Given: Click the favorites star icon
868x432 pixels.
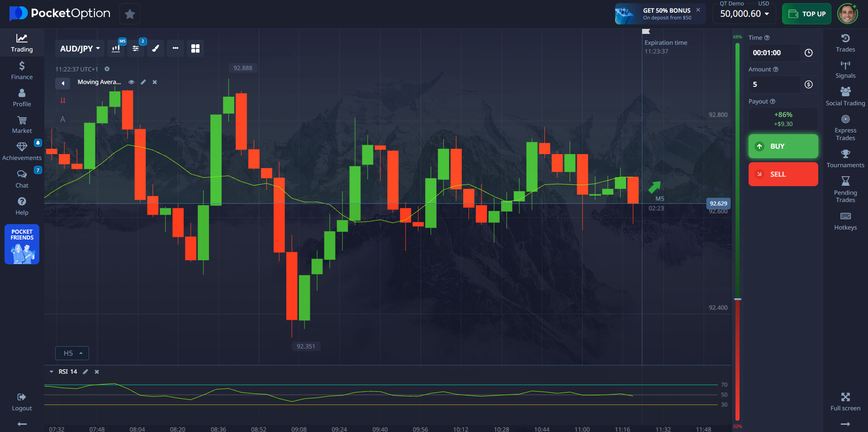Looking at the screenshot, I should click(130, 14).
